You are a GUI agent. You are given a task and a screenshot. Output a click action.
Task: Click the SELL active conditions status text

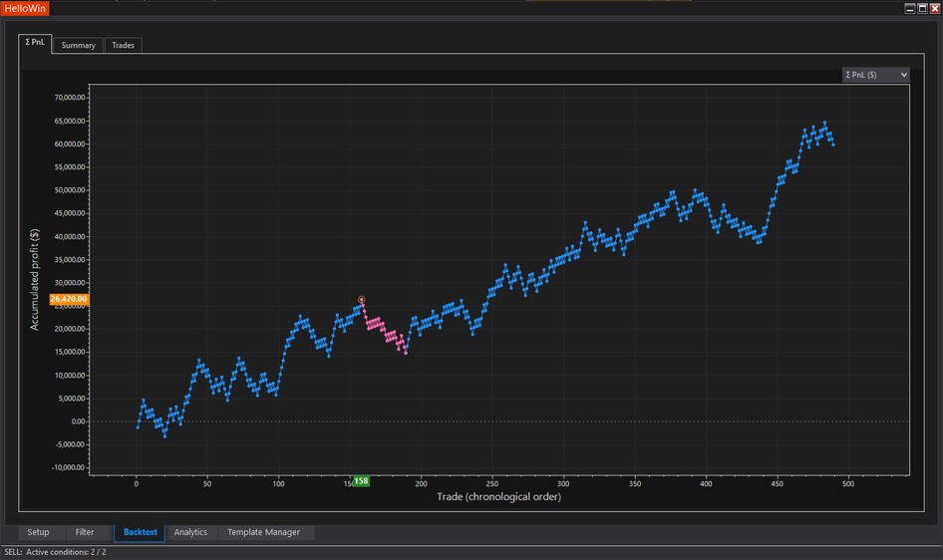pos(55,551)
